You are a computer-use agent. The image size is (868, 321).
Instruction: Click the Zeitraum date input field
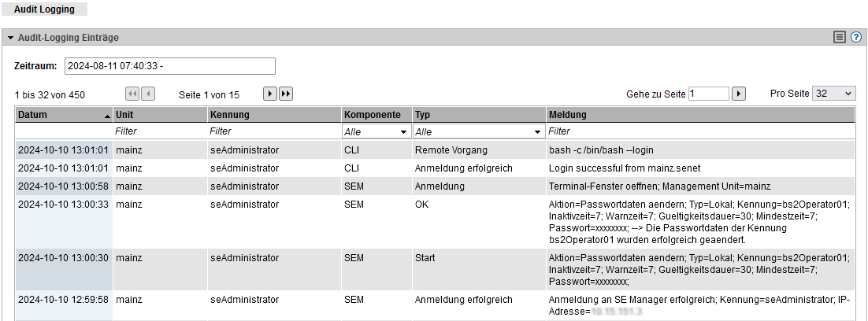[169, 66]
